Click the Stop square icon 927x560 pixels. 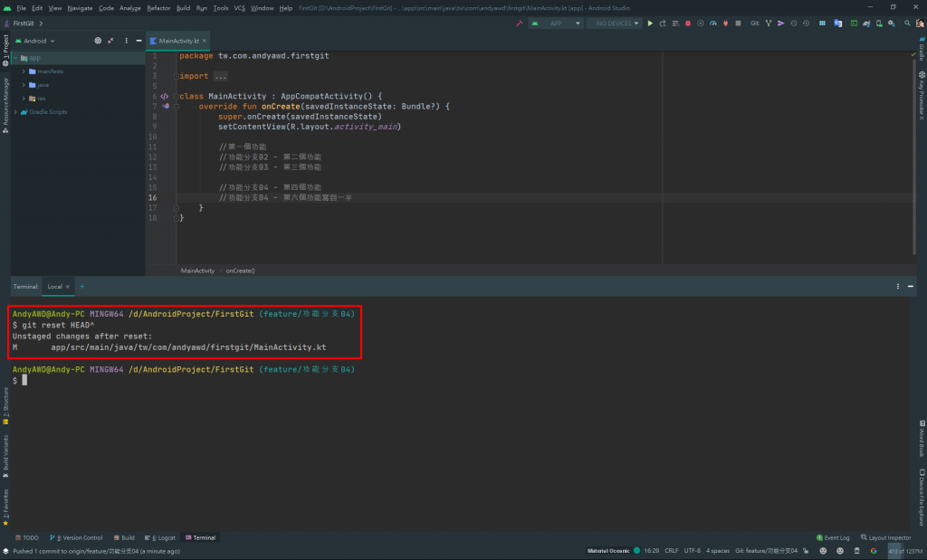tap(738, 23)
